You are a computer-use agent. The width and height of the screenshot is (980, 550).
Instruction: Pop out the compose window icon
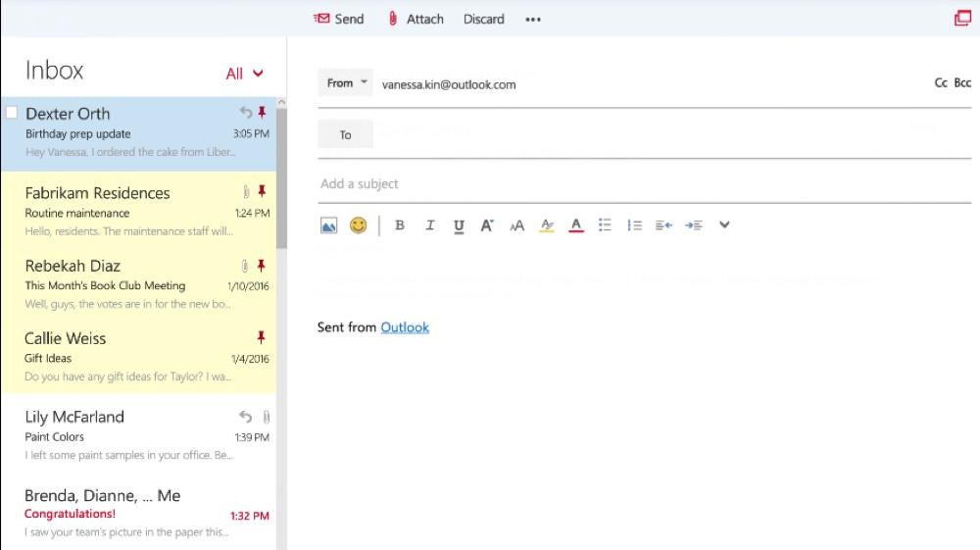click(x=962, y=18)
